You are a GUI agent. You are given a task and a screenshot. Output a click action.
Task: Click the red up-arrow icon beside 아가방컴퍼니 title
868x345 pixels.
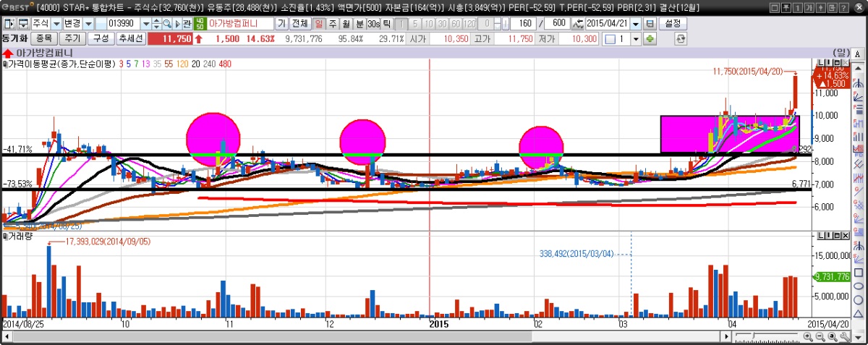7,53
